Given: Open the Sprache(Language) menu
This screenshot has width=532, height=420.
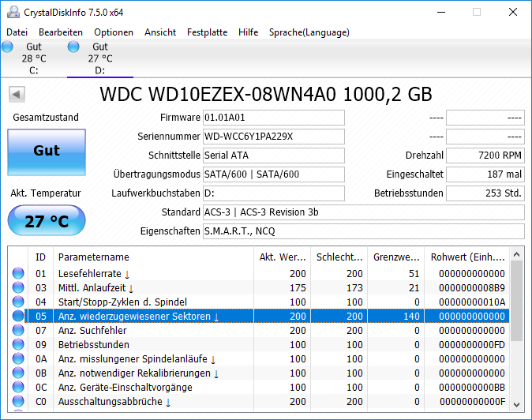Looking at the screenshot, I should tap(309, 32).
